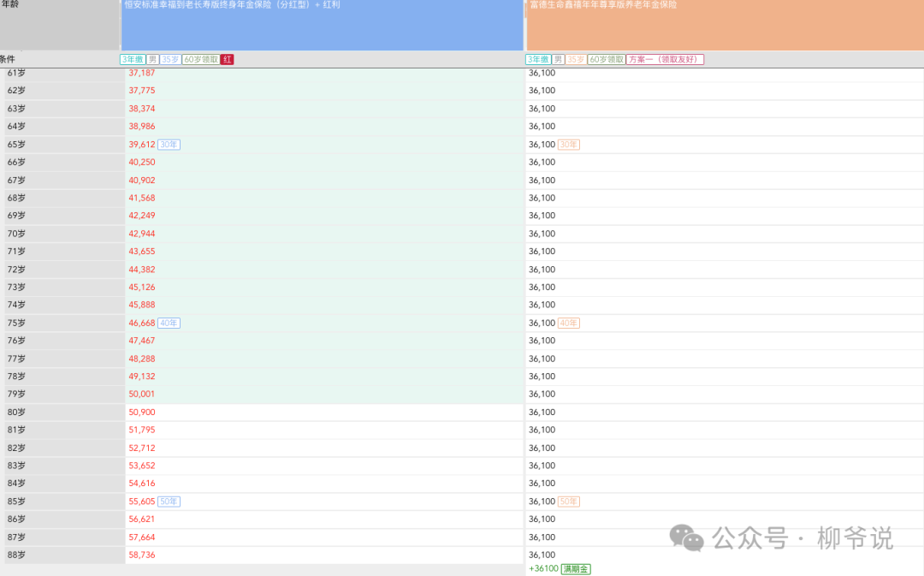Image resolution: width=924 pixels, height=576 pixels.
Task: Click 36,100 in the 88岁 row
Action: [542, 555]
